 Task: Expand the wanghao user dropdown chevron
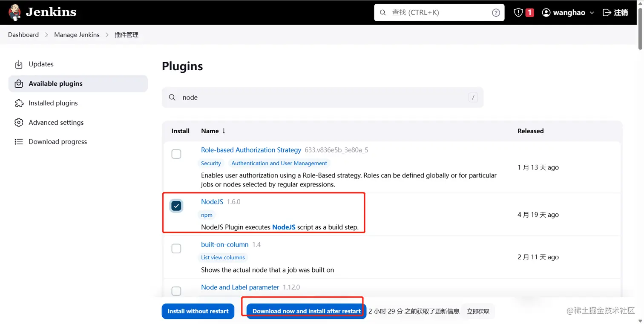(x=592, y=13)
